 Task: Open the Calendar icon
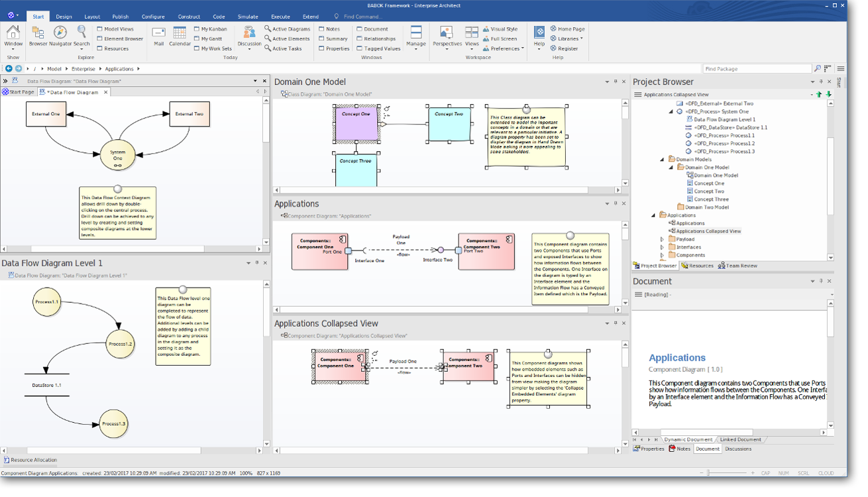[x=180, y=33]
